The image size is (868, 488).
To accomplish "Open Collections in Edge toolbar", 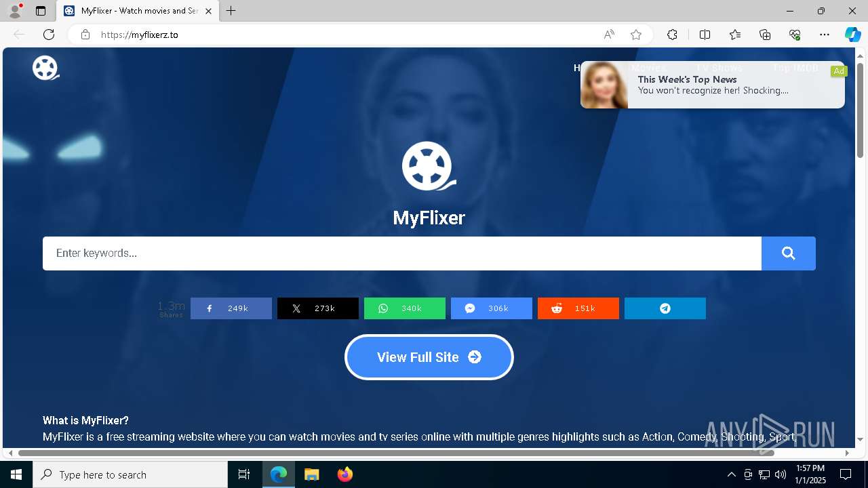I will [765, 35].
